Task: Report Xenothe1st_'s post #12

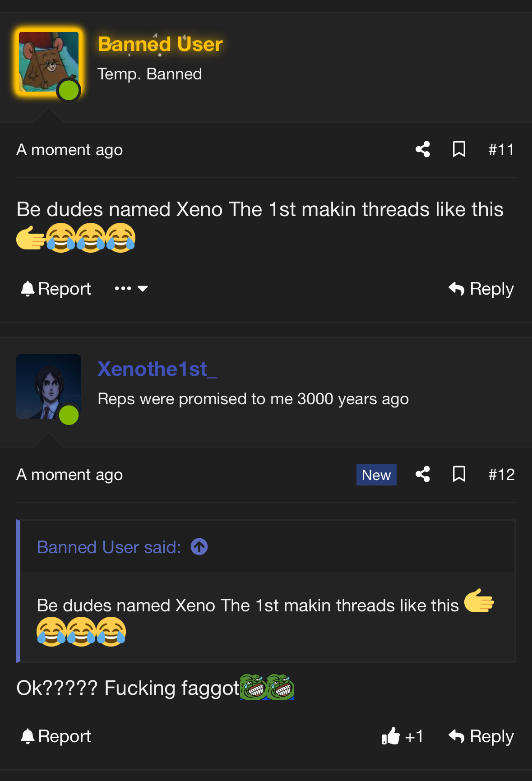Action: coord(56,736)
